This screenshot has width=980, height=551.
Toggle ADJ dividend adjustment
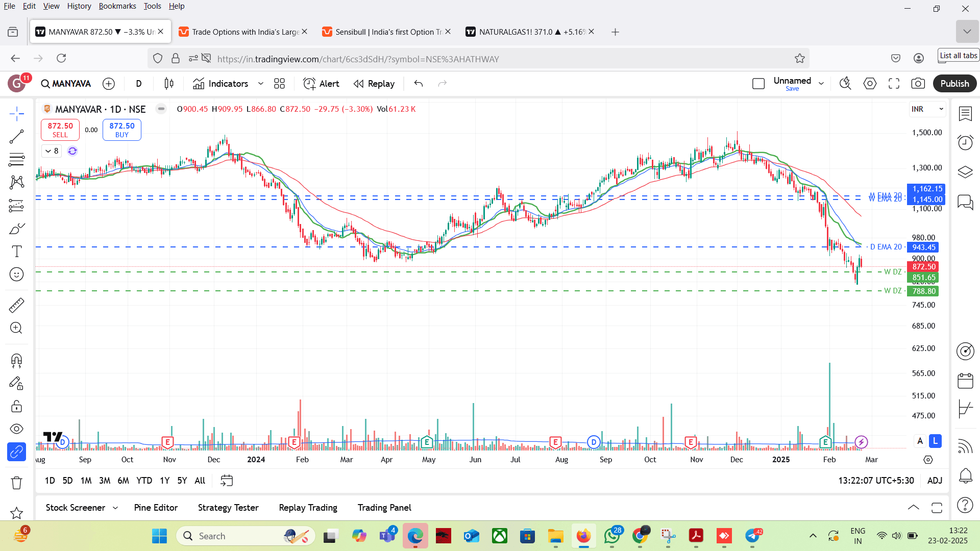(935, 481)
